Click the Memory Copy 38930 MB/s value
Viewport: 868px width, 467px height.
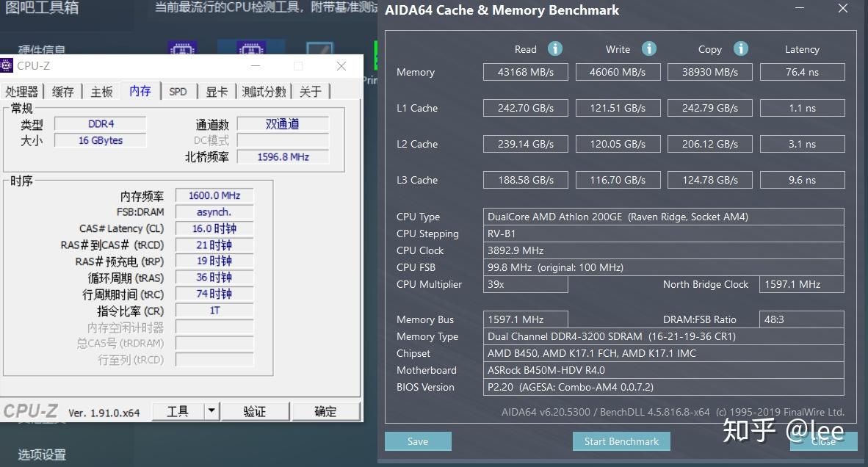coord(710,72)
